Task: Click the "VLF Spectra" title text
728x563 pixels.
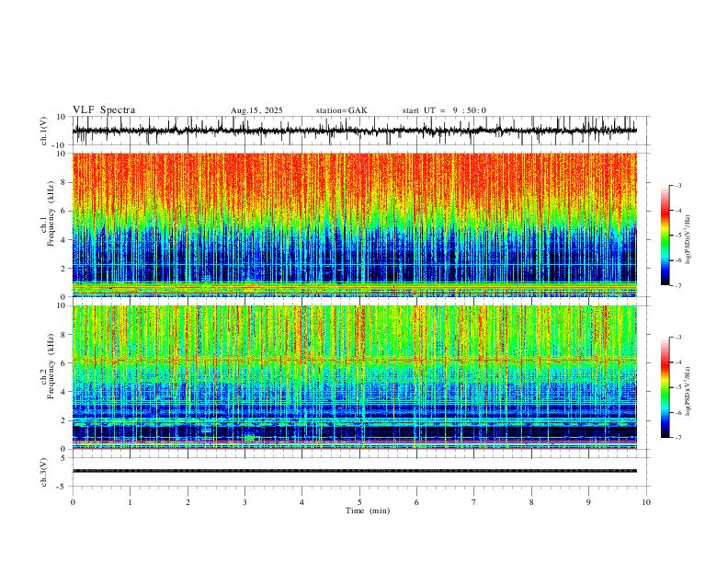Action: coord(104,110)
